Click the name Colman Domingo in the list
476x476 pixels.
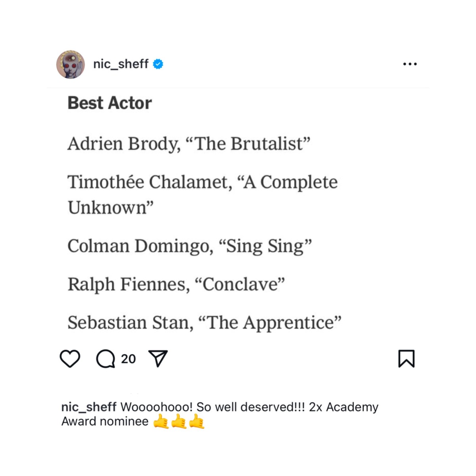[138, 246]
